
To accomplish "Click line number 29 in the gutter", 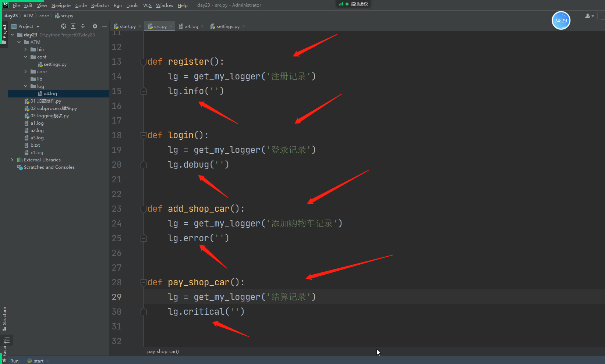I will pos(117,297).
